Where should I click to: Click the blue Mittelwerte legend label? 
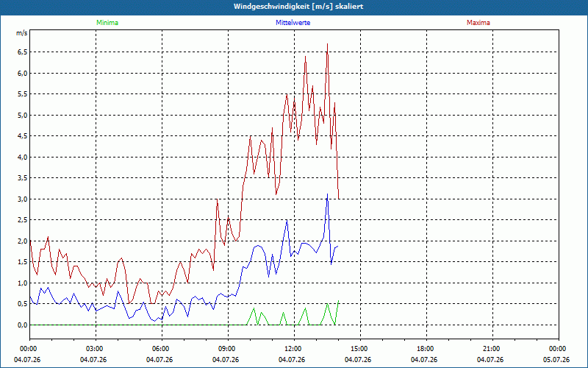293,23
